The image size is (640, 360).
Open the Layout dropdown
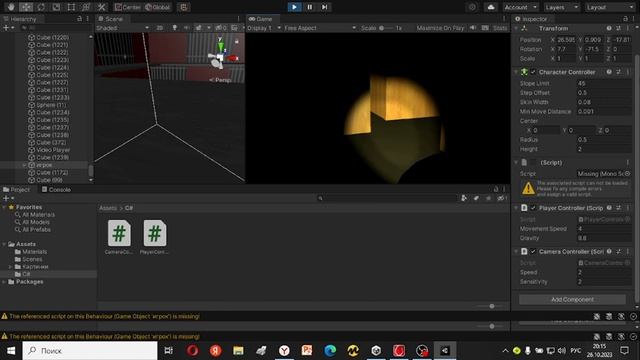click(x=609, y=7)
